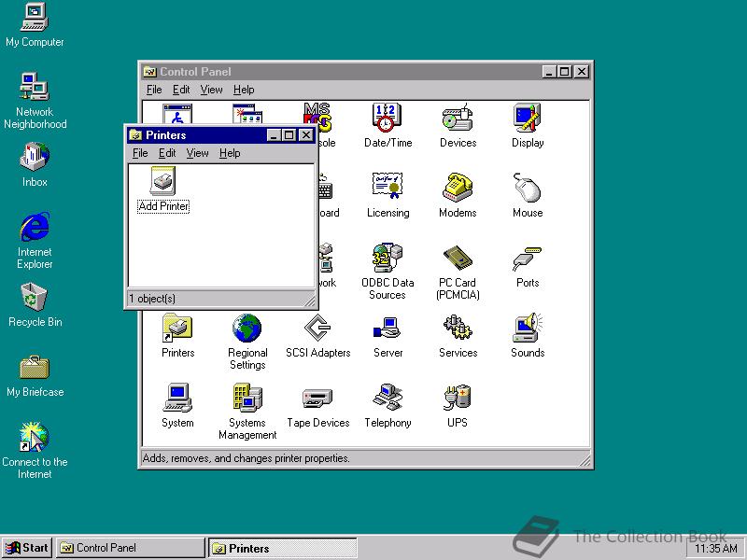Select Connect to the Internet shortcut

35,451
